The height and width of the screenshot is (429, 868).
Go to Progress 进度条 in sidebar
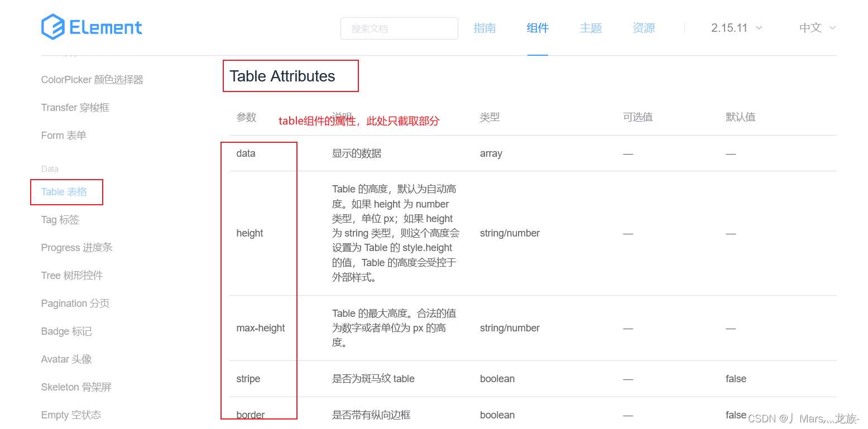77,248
